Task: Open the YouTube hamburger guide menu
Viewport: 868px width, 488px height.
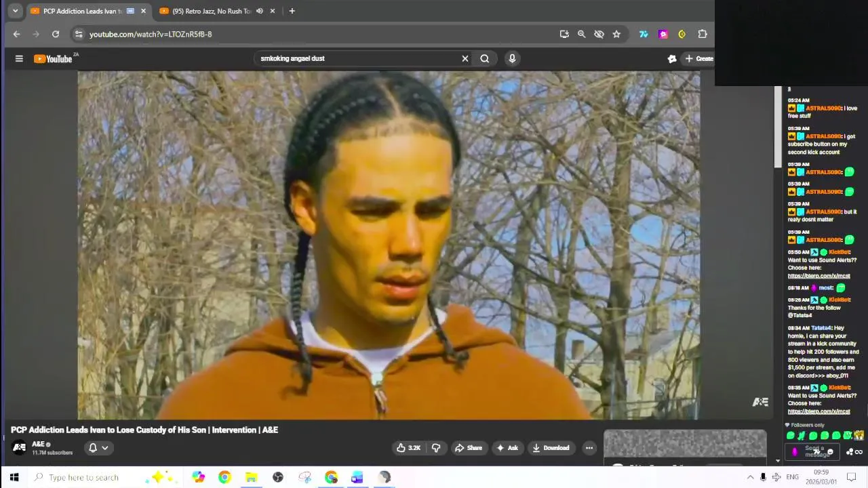Action: (x=19, y=58)
